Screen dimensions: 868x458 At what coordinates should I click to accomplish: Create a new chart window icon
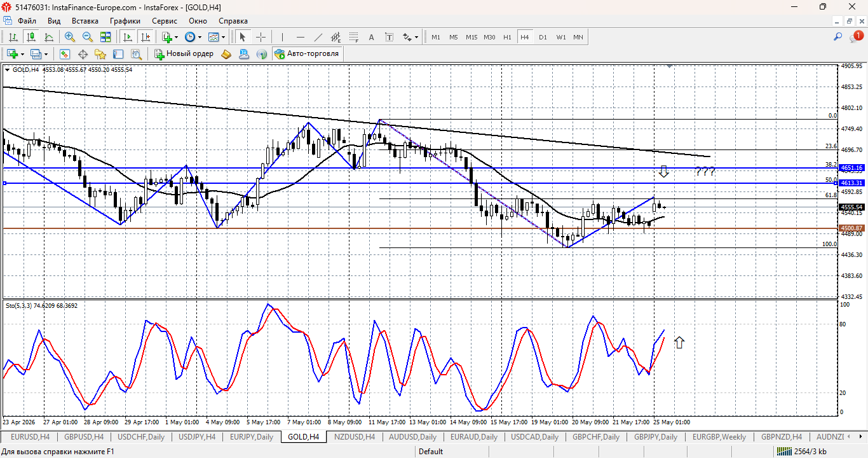point(12,54)
